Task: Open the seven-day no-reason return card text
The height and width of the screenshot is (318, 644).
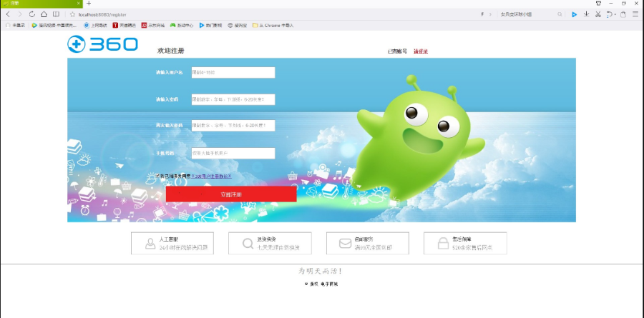Action: pyautogui.click(x=278, y=248)
